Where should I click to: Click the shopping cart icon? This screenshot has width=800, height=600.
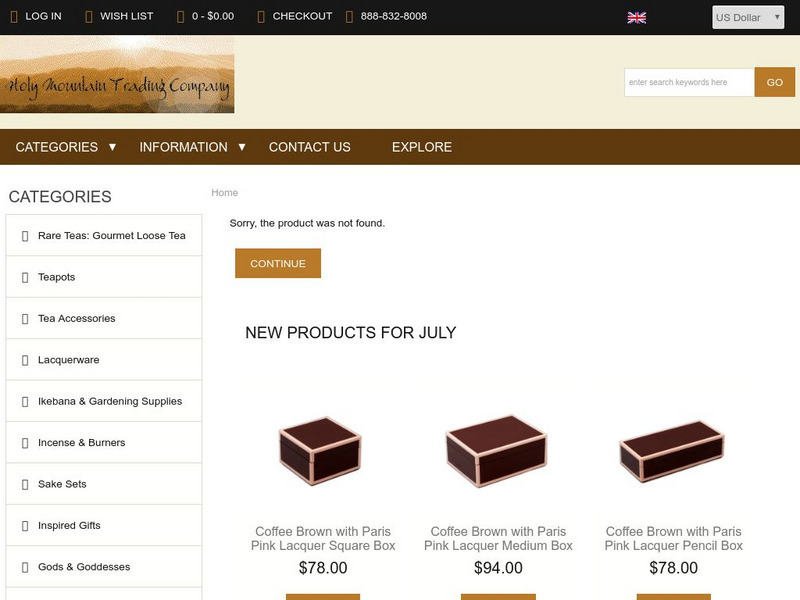click(x=180, y=16)
